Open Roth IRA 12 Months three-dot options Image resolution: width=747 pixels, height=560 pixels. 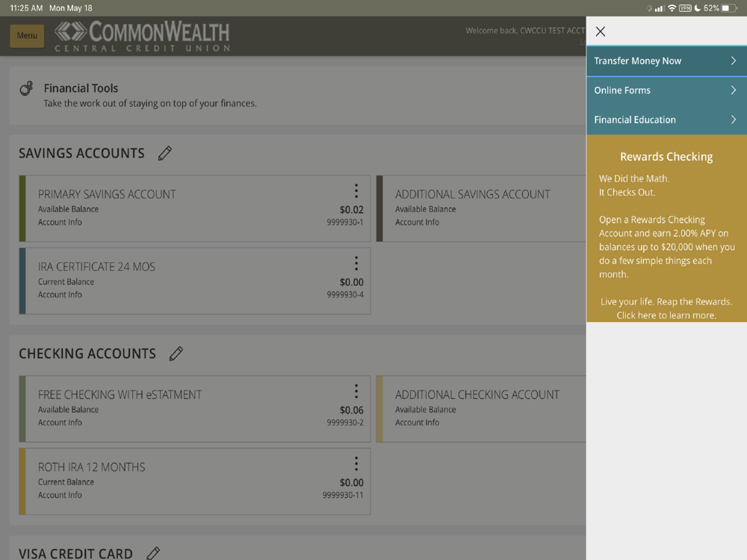(356, 464)
